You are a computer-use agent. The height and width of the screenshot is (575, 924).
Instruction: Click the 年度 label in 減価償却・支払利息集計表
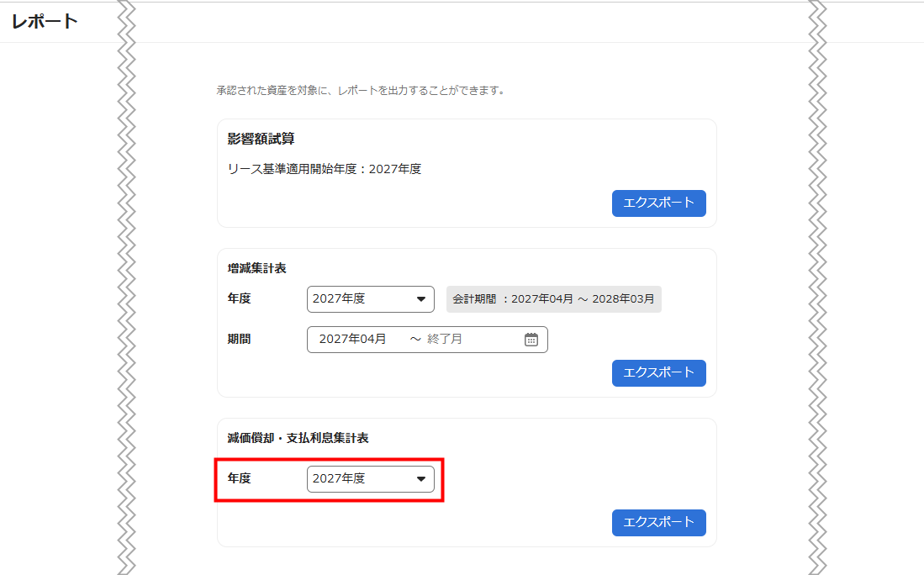pyautogui.click(x=239, y=478)
